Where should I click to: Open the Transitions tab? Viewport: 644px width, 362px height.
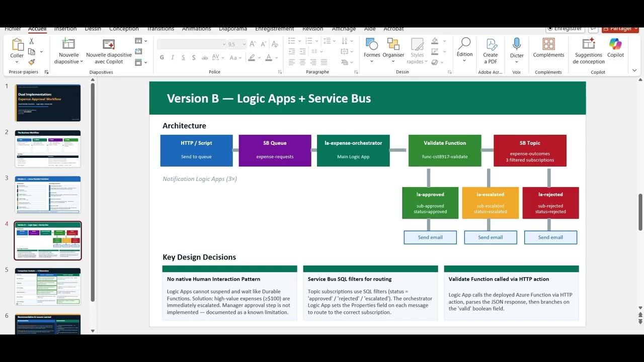point(160,29)
